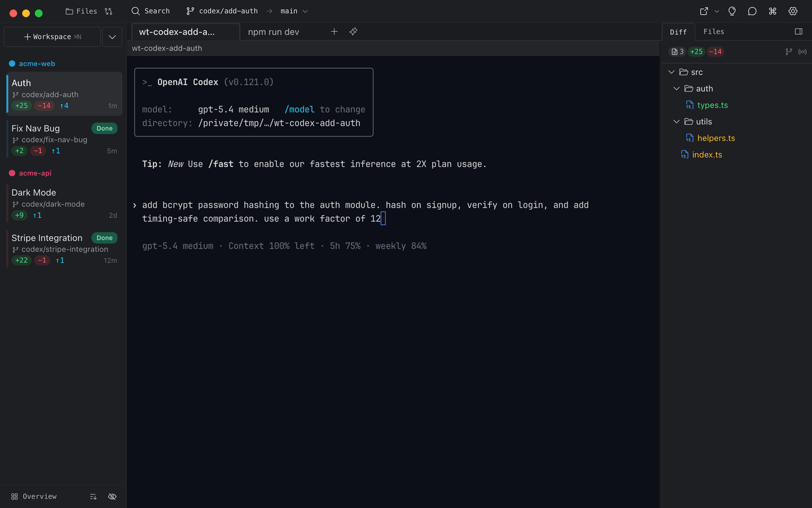Viewport: 812px width, 508px height.
Task: Open the chat bubble icon
Action: tap(752, 11)
